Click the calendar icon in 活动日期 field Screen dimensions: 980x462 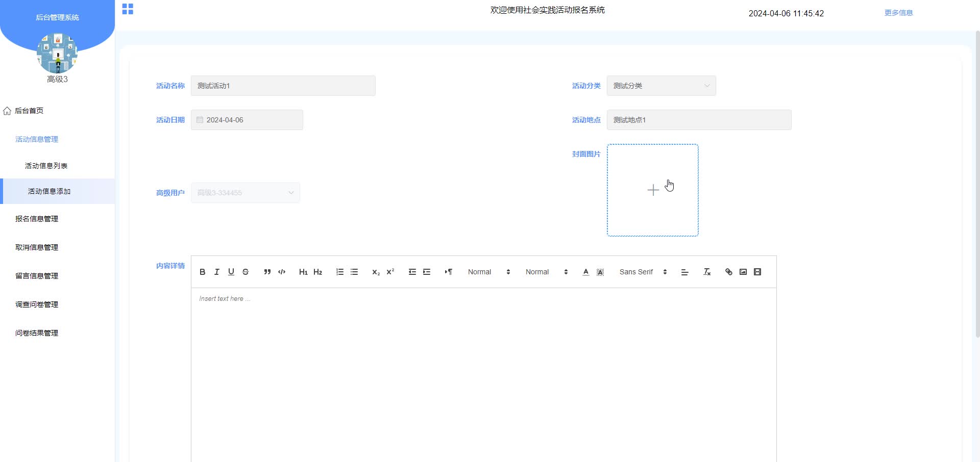(200, 120)
